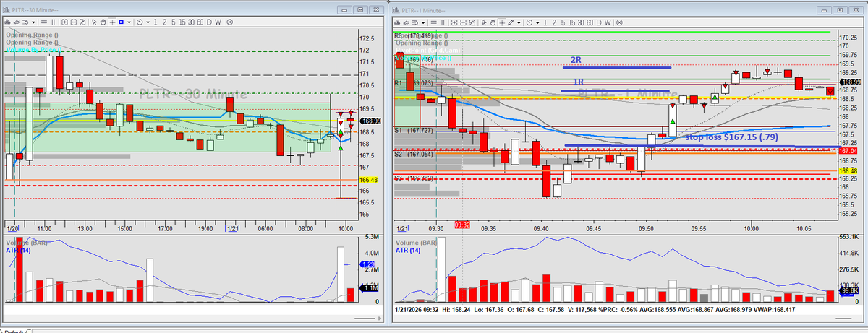Image resolution: width=868 pixels, height=333 pixels.
Task: Set 60 minute interval in 30 Minute window
Action: [x=200, y=22]
